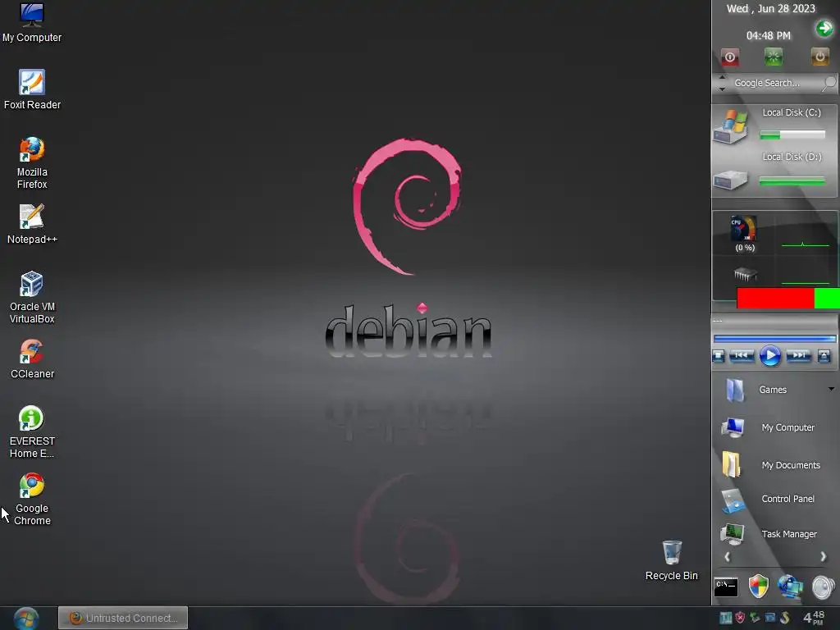The width and height of the screenshot is (840, 630).
Task: Click the red shutdown button in the sidebar
Action: 729,57
